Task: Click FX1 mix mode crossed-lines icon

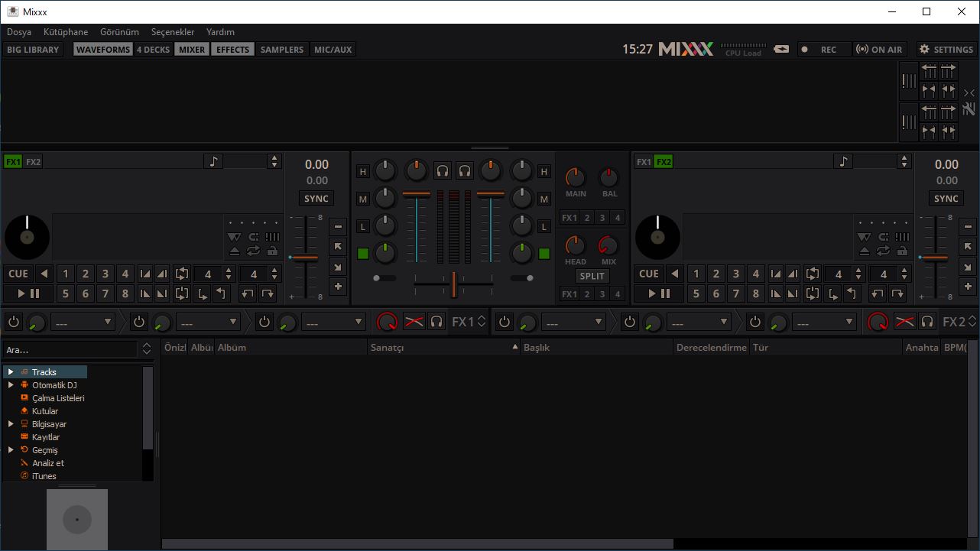Action: point(414,322)
